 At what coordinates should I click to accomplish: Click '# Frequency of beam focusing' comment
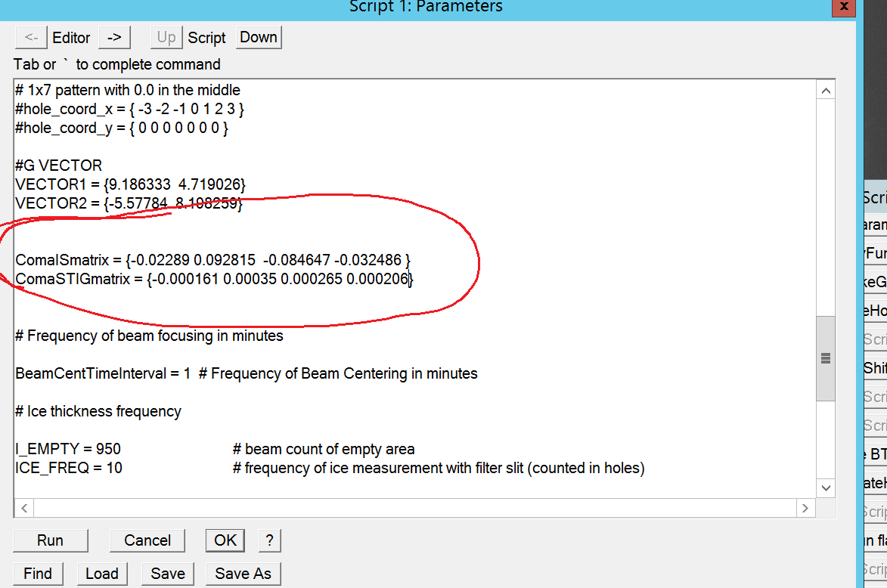[x=149, y=336]
